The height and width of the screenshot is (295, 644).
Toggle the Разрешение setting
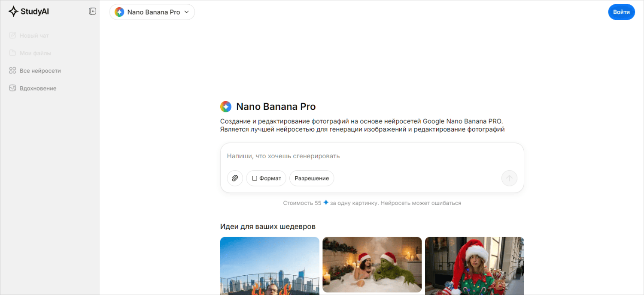pyautogui.click(x=311, y=178)
